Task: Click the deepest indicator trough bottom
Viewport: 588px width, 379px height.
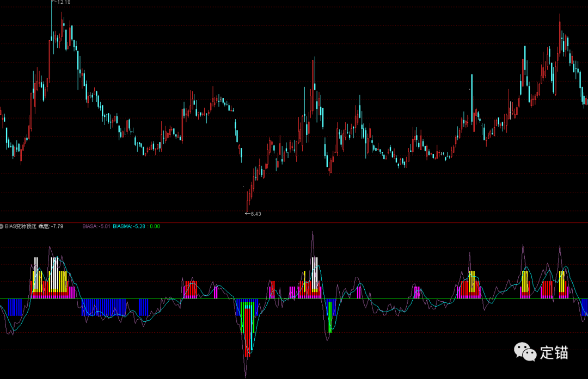Action: pos(246,375)
